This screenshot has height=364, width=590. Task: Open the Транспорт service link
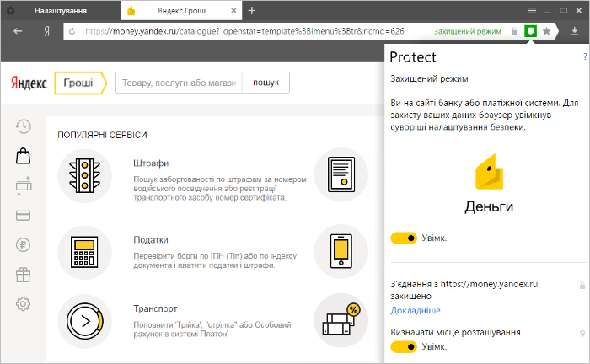point(155,308)
